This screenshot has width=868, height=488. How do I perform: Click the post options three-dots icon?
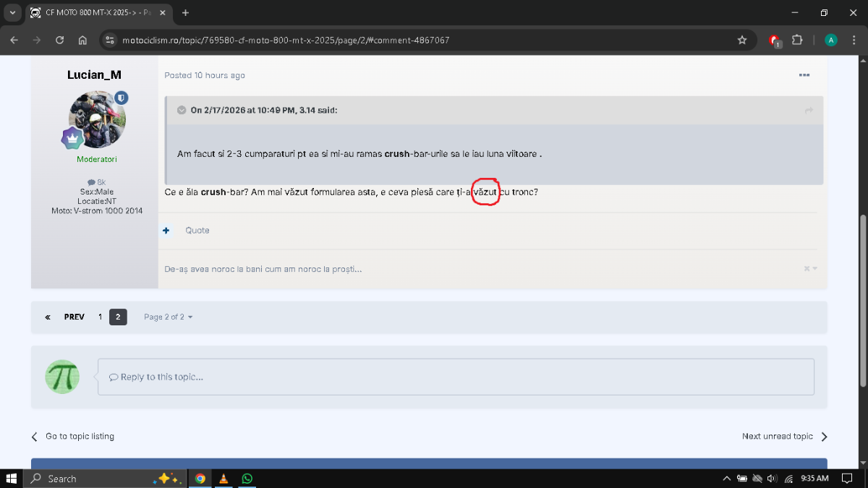(804, 75)
